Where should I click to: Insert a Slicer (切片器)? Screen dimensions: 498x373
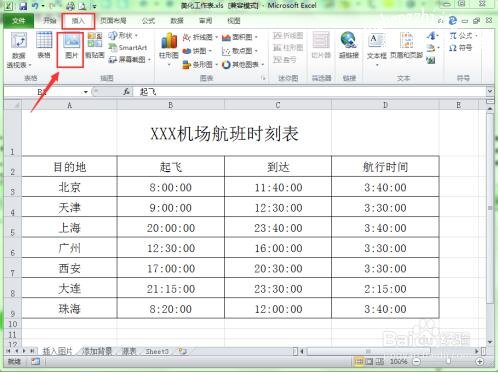click(x=321, y=45)
